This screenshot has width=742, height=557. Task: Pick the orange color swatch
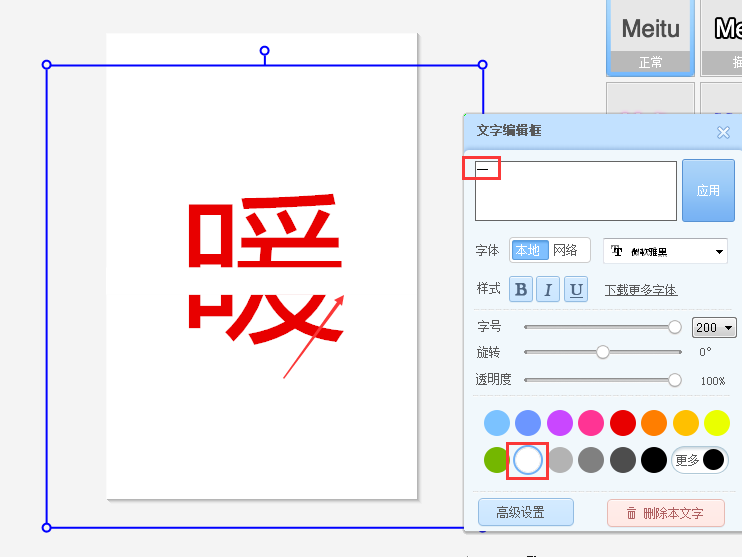point(654,423)
